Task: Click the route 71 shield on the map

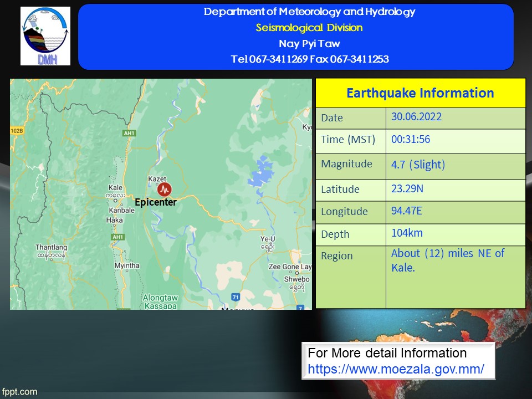Action: point(235,297)
